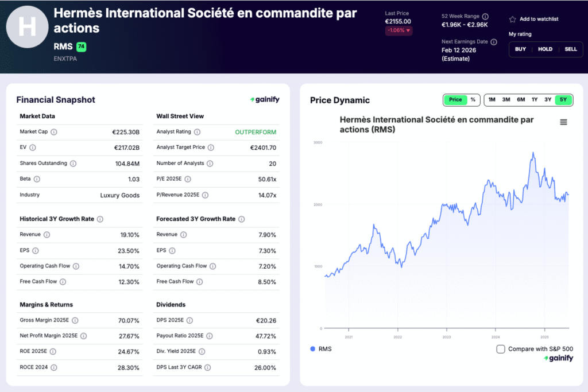Screen dimensions: 588x392
Task: Click the SELL rating button
Action: click(x=570, y=49)
